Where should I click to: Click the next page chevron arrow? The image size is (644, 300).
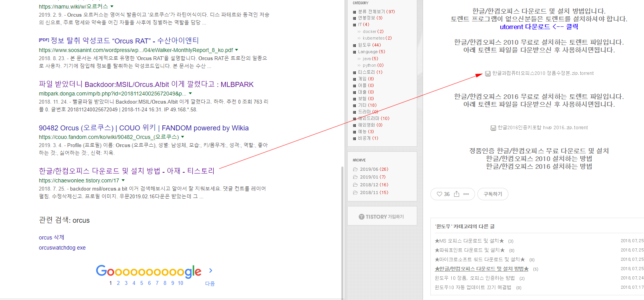tap(211, 271)
